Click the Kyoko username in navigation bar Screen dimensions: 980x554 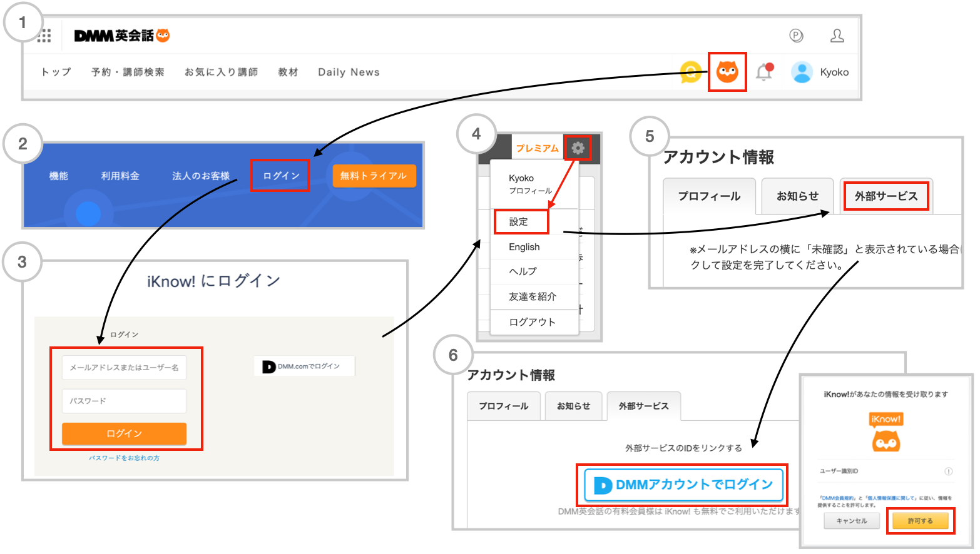click(834, 72)
